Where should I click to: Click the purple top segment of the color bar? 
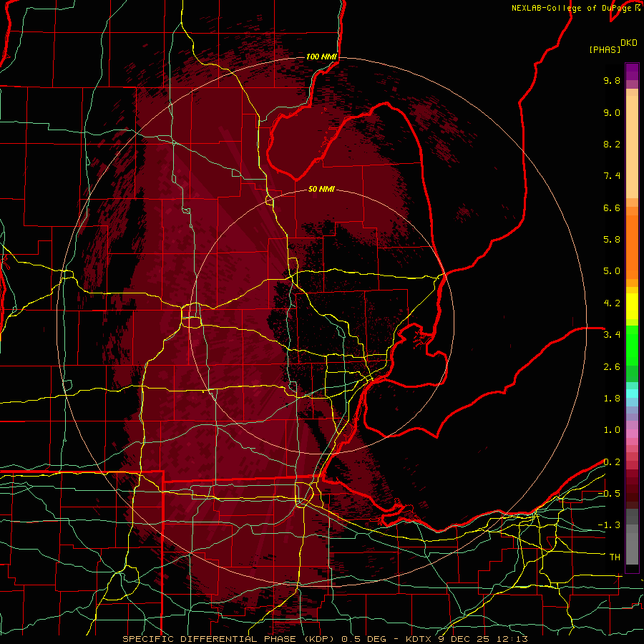pyautogui.click(x=632, y=72)
